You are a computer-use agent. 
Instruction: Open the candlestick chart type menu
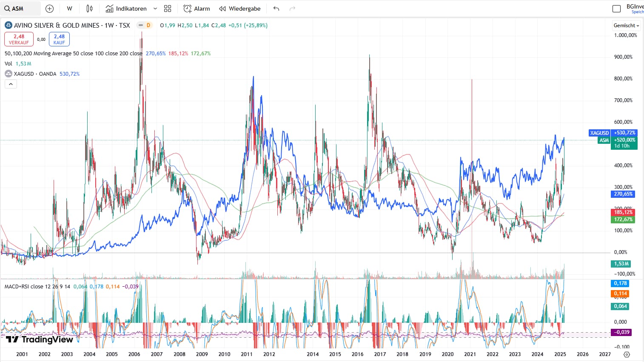click(x=89, y=9)
